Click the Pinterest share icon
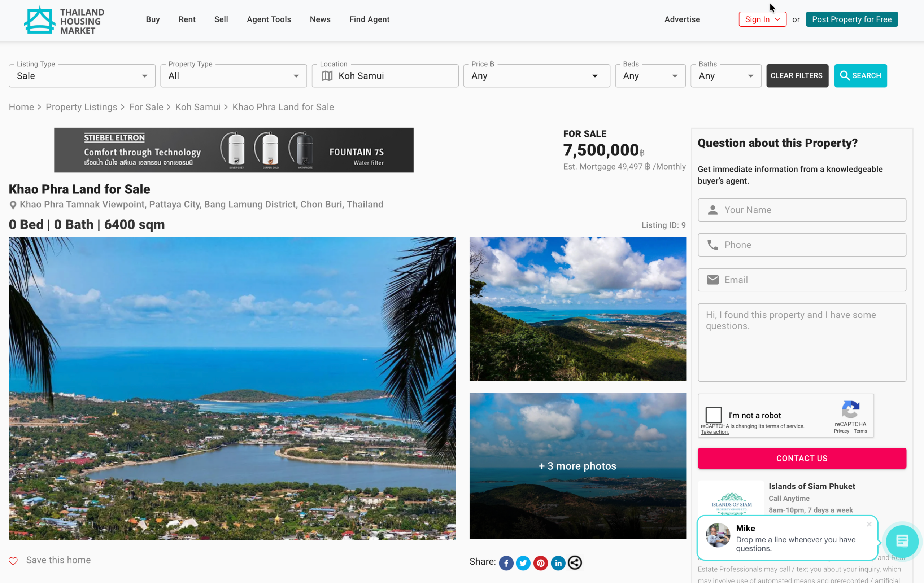Viewport: 924px width, 583px height. (540, 563)
